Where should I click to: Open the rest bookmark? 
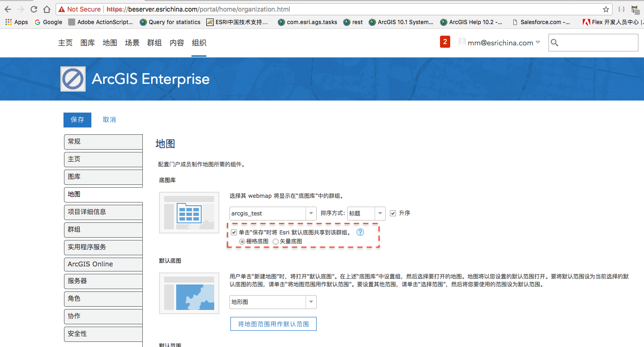(353, 22)
